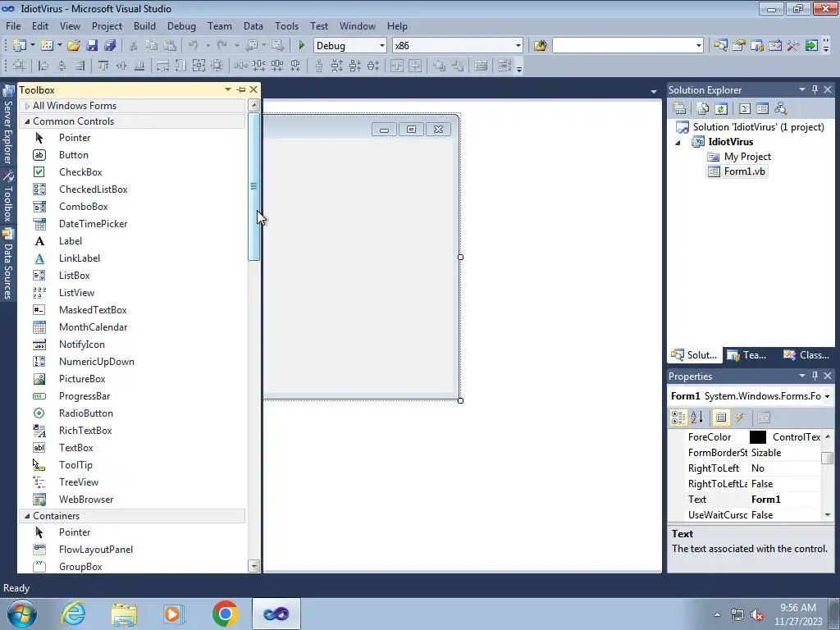This screenshot has width=840, height=630.
Task: Toggle Alphabetical sort in Properties panel
Action: tap(697, 418)
